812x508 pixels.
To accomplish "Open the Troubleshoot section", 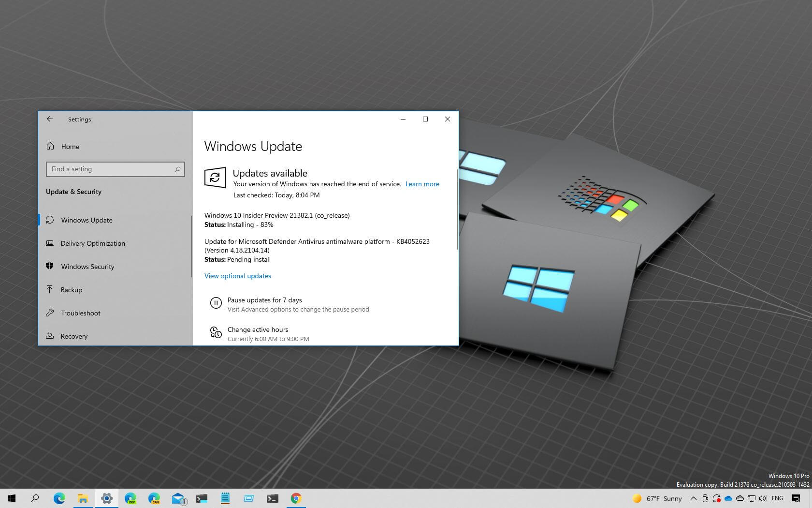I will [80, 313].
